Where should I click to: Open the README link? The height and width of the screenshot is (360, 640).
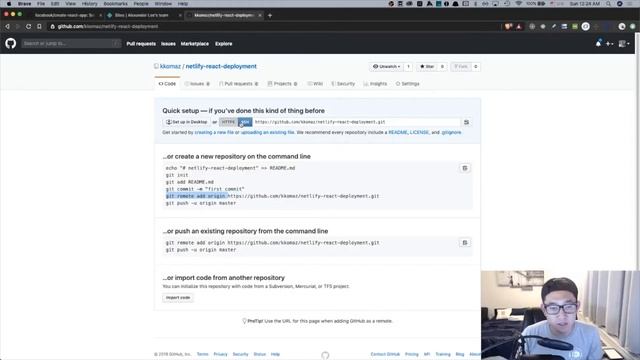pyautogui.click(x=398, y=133)
